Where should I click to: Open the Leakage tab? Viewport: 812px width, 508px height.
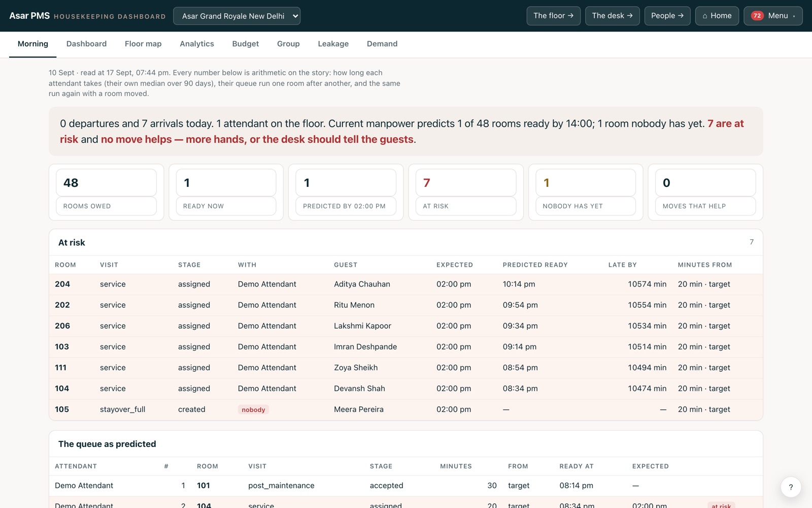(333, 44)
